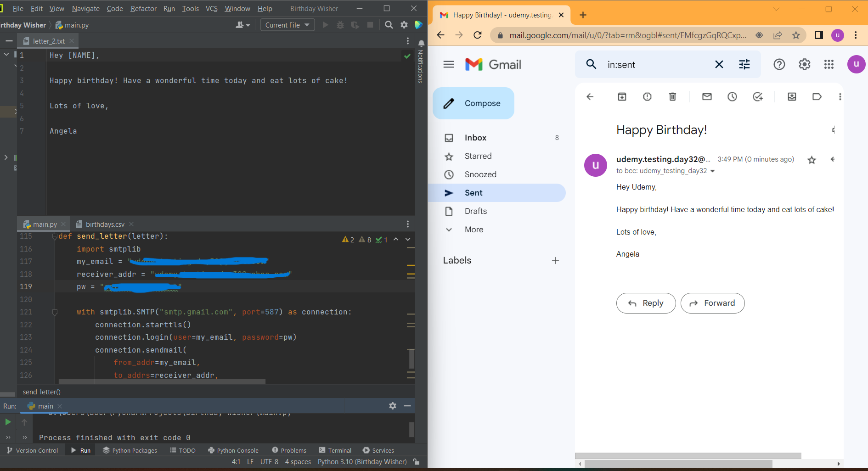
Task: Open the upper editor tab options menu
Action: 407,41
